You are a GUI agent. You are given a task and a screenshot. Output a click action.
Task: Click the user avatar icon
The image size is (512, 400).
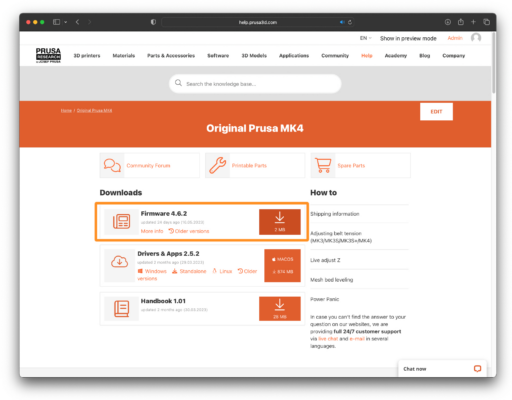[x=476, y=38]
